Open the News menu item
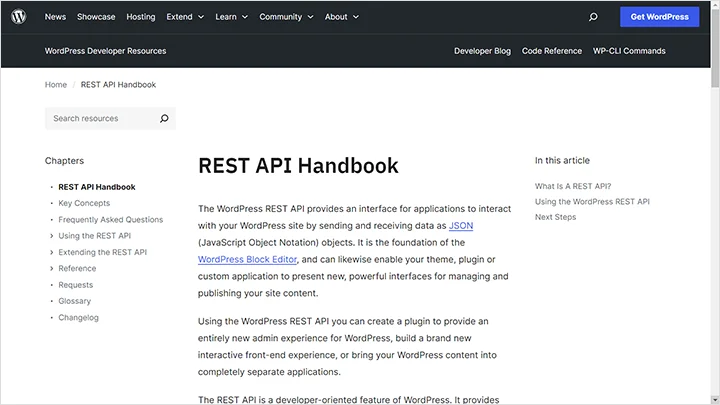The height and width of the screenshot is (405, 720). coord(55,17)
